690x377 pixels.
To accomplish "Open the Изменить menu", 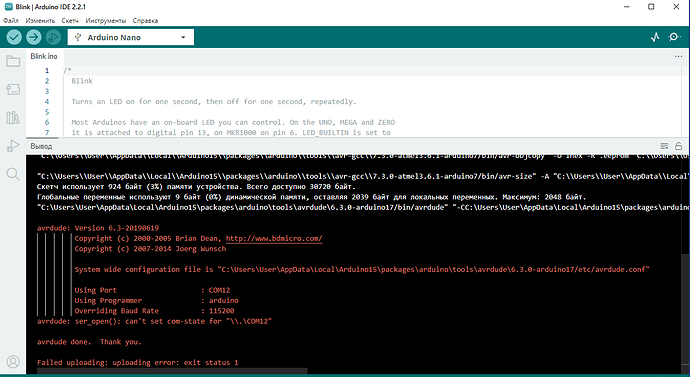I will tap(40, 21).
